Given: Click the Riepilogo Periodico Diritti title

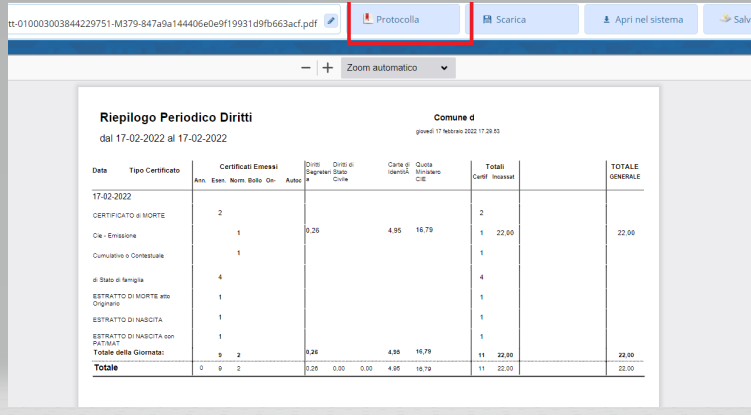Looking at the screenshot, I should click(175, 118).
